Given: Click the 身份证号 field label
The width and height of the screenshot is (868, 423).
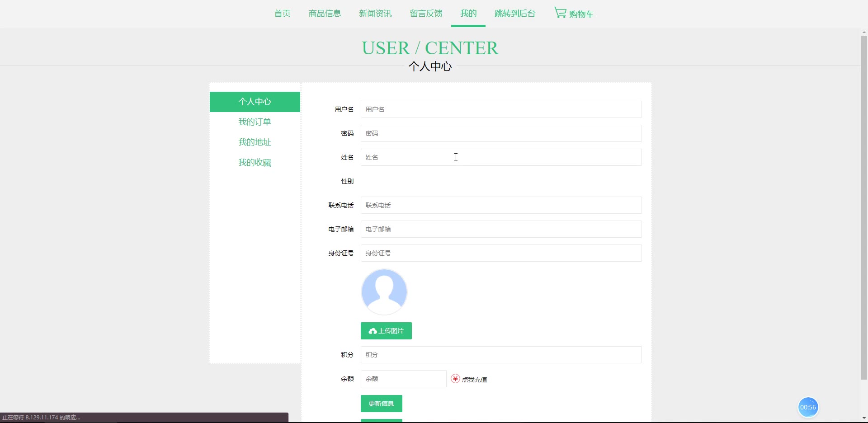Looking at the screenshot, I should coord(341,253).
